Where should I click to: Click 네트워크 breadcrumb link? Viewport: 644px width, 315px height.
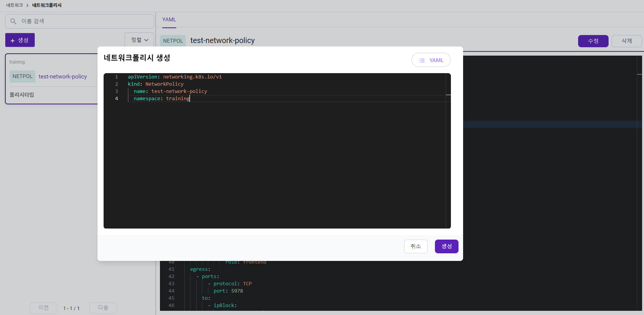14,5
